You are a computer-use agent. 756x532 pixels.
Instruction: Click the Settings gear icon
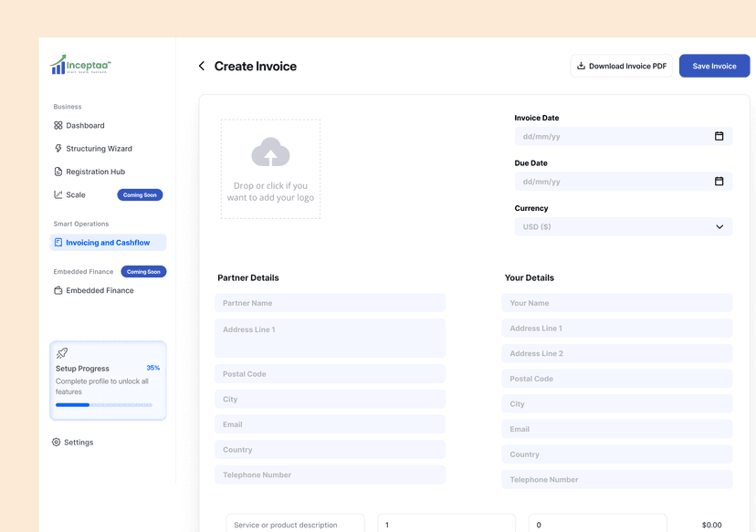(x=57, y=443)
